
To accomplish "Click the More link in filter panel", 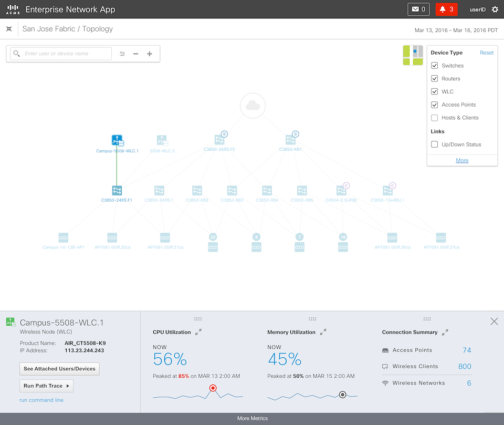I will tap(462, 160).
